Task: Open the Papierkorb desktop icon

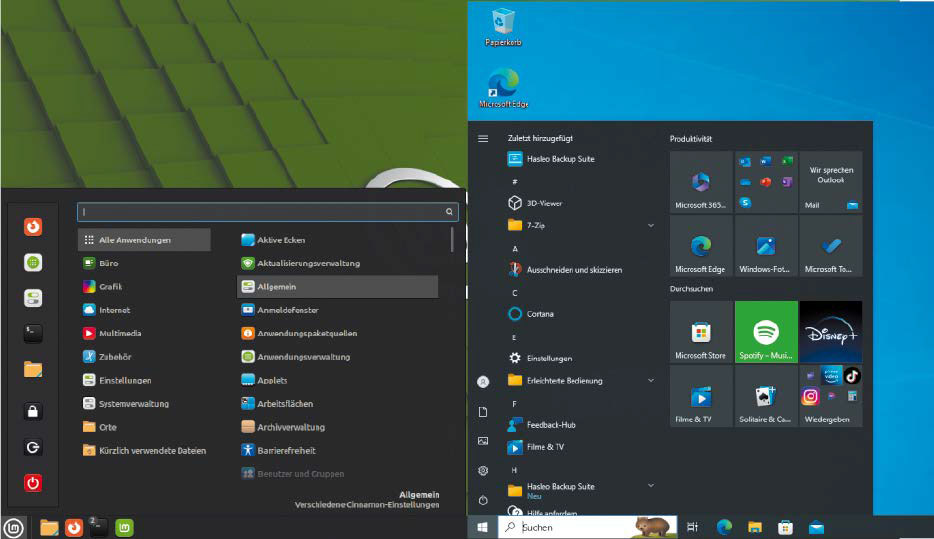Action: click(503, 27)
